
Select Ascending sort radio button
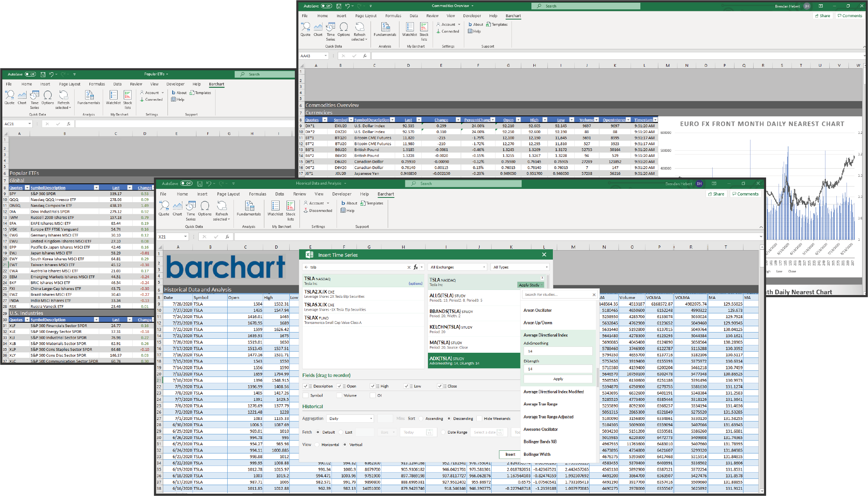tap(421, 419)
